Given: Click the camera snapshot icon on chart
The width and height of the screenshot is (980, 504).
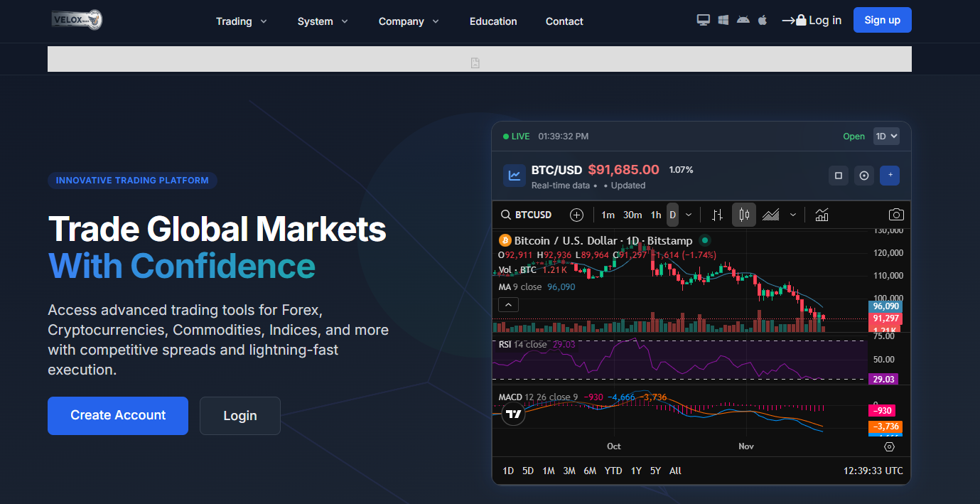Looking at the screenshot, I should coord(896,215).
